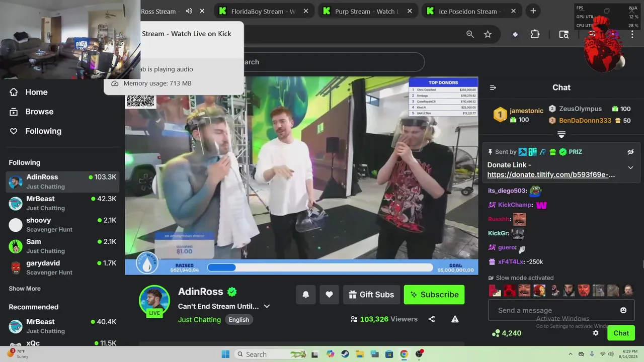The height and width of the screenshot is (362, 644).
Task: Open Sam channel in Following list
Action: 62,246
